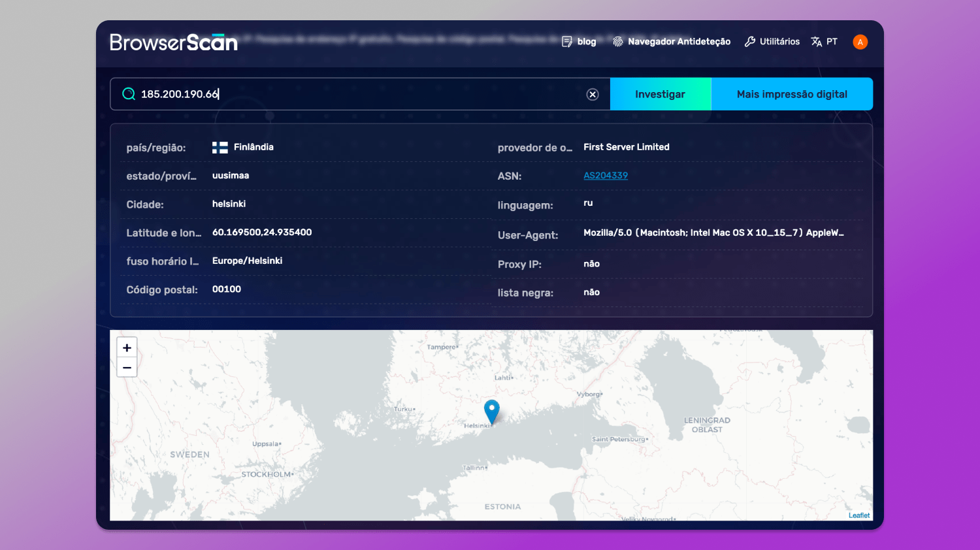Click the truncated User-Agent value row
This screenshot has width=980, height=550.
(x=712, y=233)
